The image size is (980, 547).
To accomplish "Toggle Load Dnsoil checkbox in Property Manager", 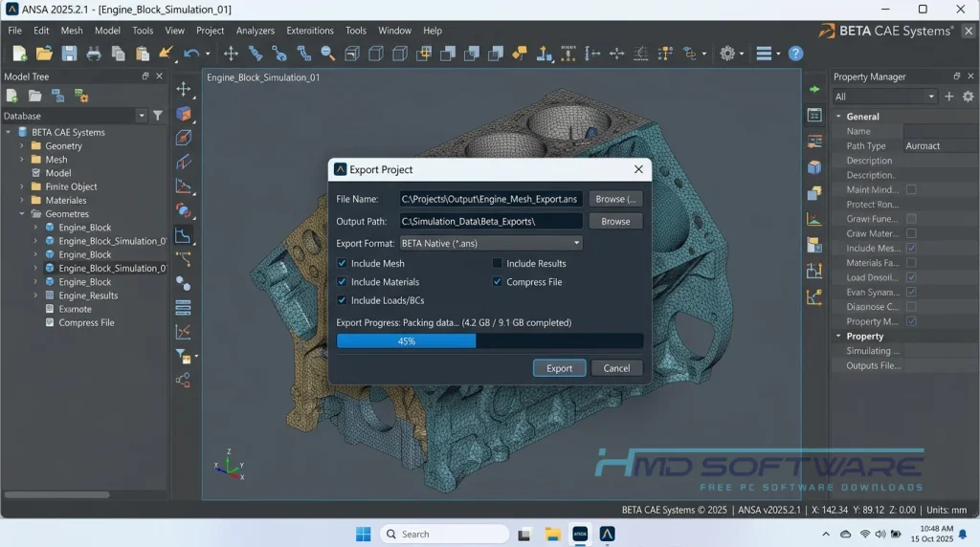I will point(911,277).
